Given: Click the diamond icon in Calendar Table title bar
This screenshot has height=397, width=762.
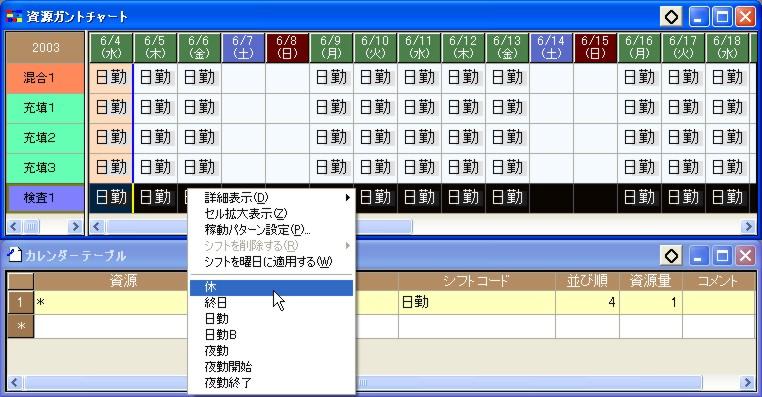Looking at the screenshot, I should tap(671, 256).
